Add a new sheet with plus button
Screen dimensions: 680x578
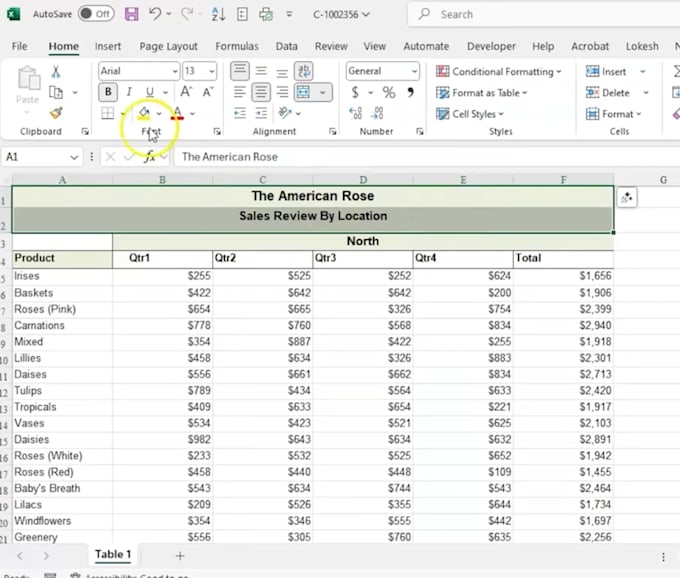(x=180, y=555)
